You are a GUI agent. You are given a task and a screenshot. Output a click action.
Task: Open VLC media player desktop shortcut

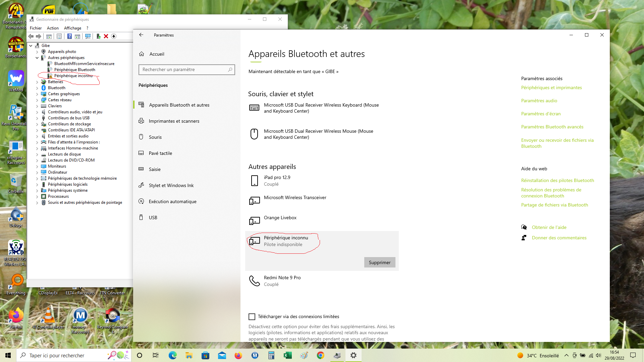coord(48,318)
